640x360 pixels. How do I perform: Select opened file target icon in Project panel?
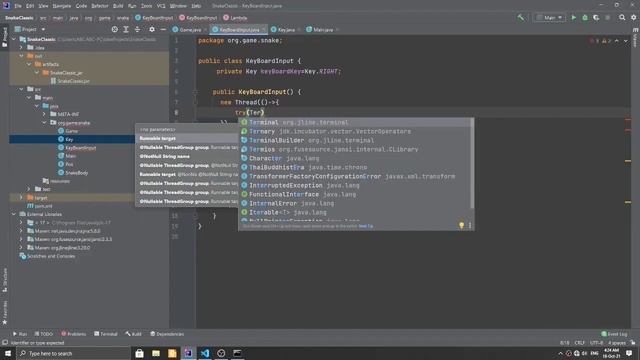[x=115, y=29]
